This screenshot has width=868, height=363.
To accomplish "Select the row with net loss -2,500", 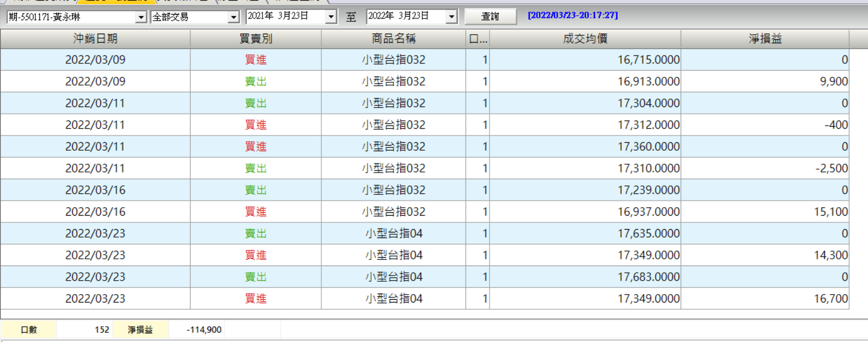I will (x=424, y=169).
